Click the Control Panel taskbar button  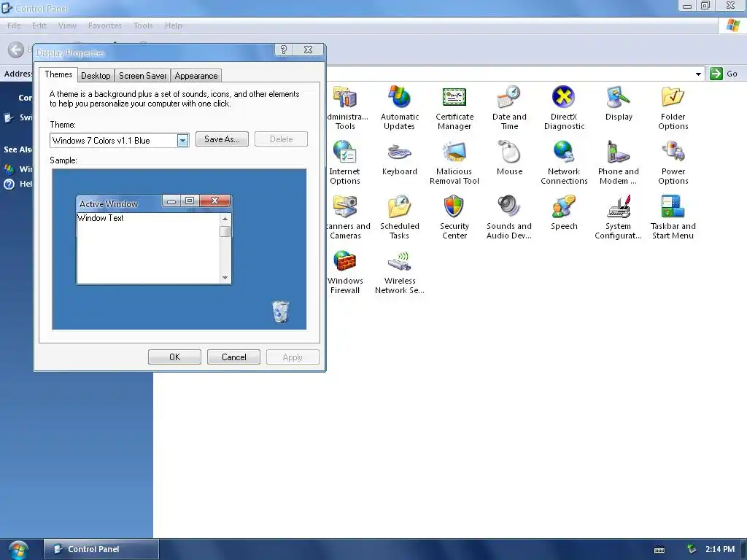coord(101,549)
